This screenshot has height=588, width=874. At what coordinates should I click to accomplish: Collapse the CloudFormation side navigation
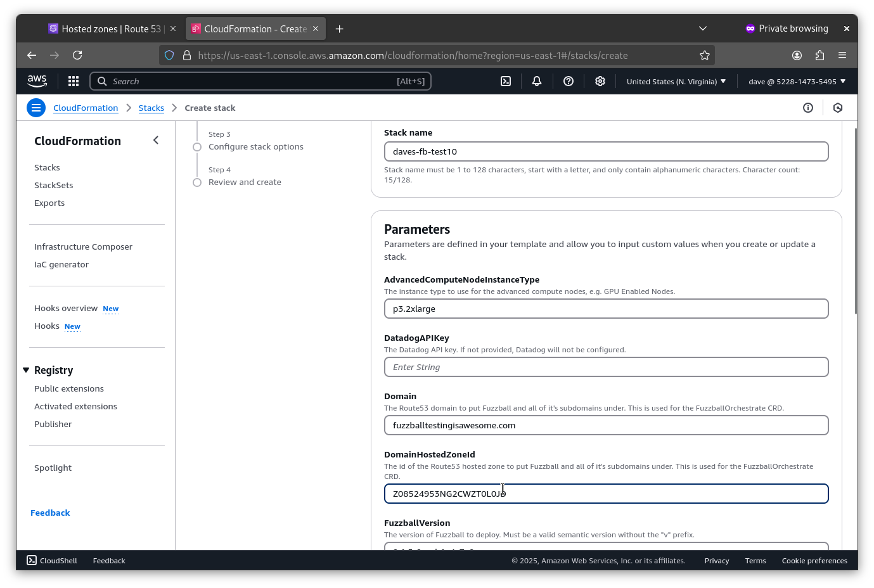[x=156, y=140]
